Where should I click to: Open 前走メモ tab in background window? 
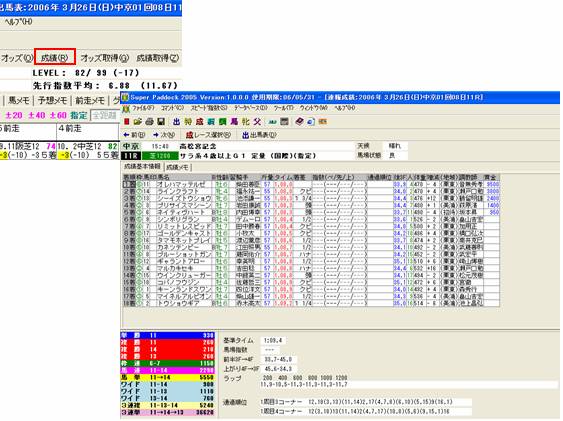tap(90, 100)
